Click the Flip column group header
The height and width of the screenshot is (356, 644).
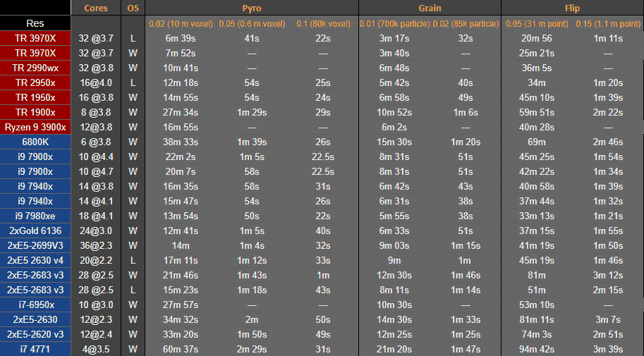point(572,8)
